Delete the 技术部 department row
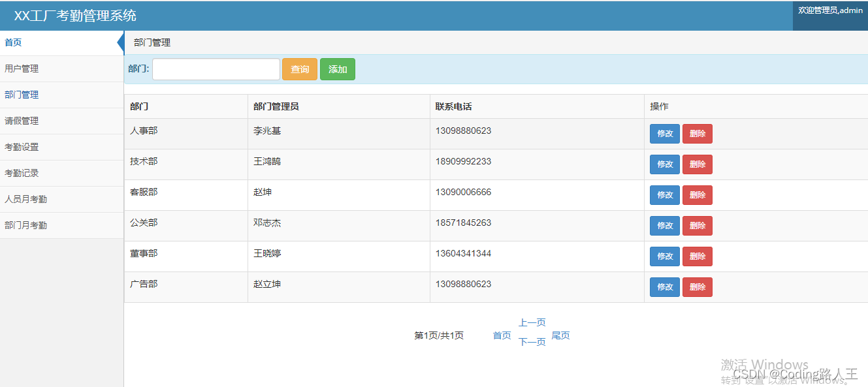The height and width of the screenshot is (387, 868). click(697, 164)
